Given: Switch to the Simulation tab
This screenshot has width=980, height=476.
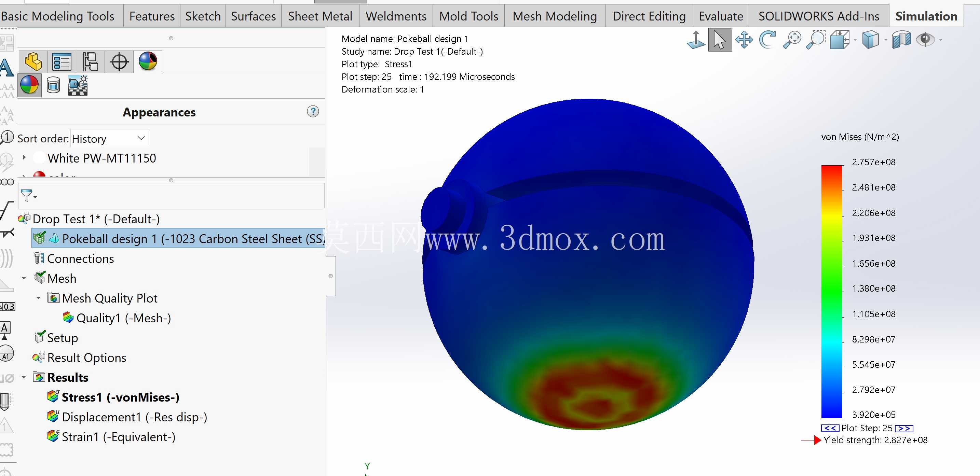Looking at the screenshot, I should [x=926, y=16].
